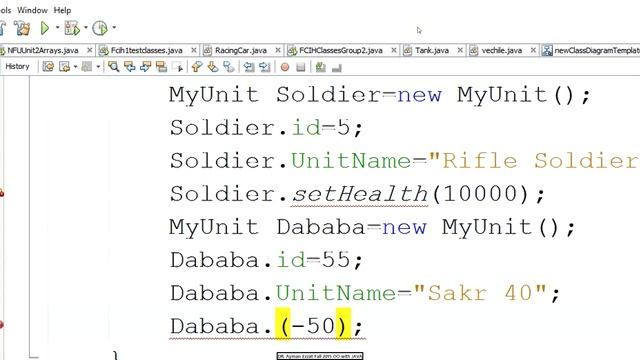The width and height of the screenshot is (640, 360).
Task: Click the Clean and Build Project icon
Action: click(22, 28)
